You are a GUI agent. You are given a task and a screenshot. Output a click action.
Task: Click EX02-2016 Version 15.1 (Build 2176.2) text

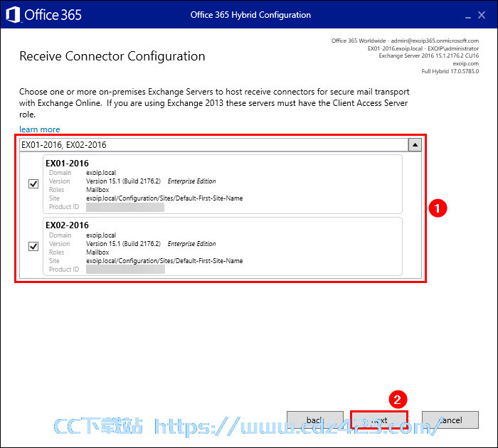pos(123,243)
